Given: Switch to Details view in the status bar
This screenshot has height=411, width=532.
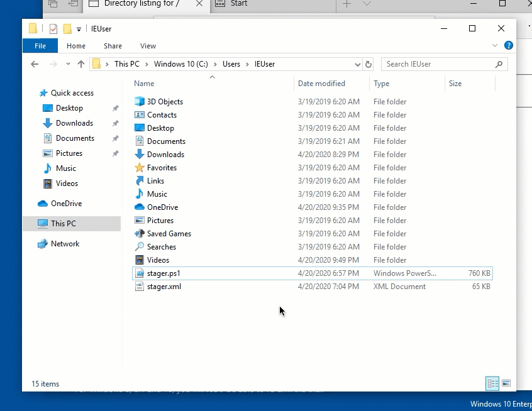Looking at the screenshot, I should [492, 383].
